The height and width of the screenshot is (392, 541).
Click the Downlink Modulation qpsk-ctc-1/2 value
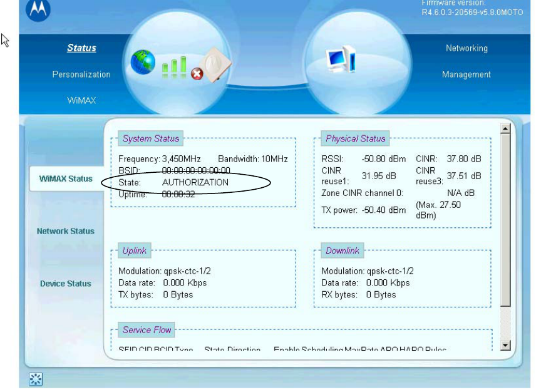click(x=390, y=271)
